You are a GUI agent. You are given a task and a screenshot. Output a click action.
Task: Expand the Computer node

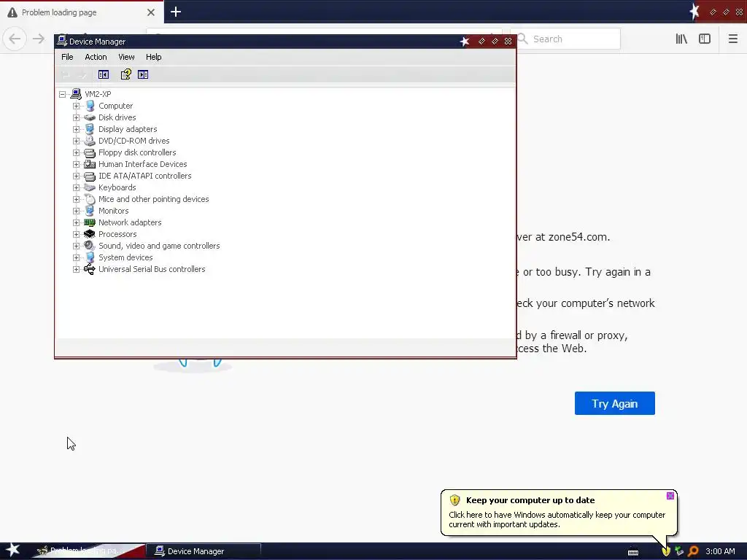point(76,106)
